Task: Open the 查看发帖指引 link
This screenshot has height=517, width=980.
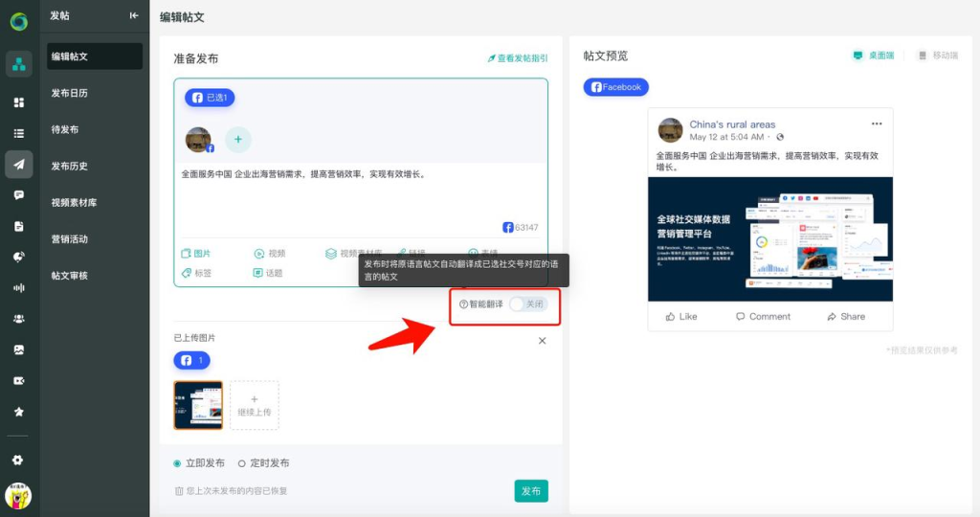Action: [x=518, y=58]
